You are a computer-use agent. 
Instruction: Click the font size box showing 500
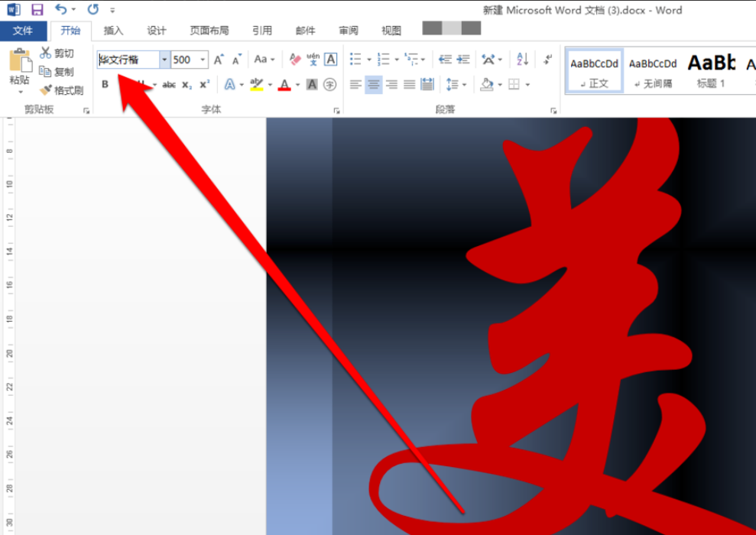pos(184,60)
